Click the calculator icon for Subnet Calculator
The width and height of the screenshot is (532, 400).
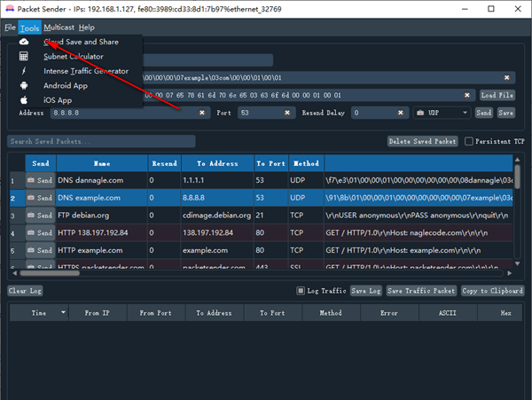(24, 56)
